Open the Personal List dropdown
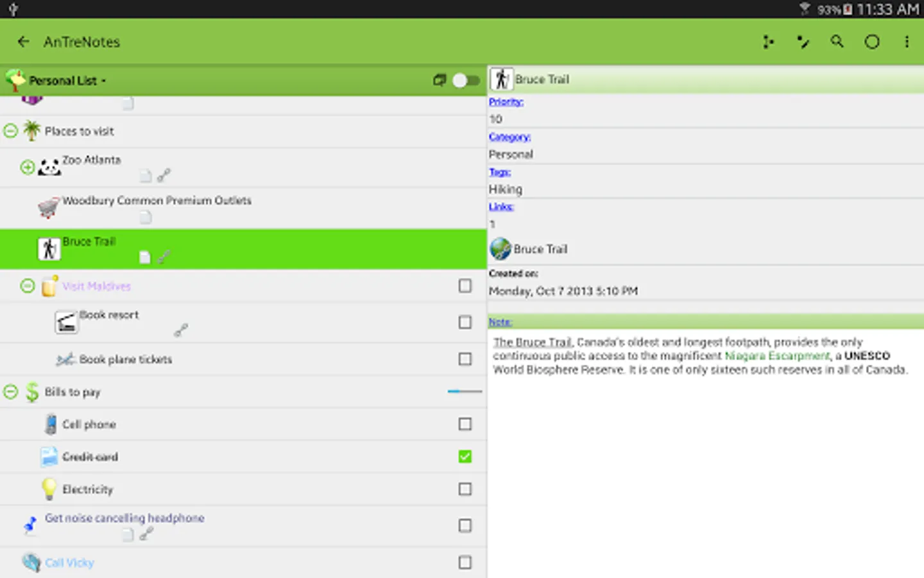The image size is (924, 578). click(67, 81)
